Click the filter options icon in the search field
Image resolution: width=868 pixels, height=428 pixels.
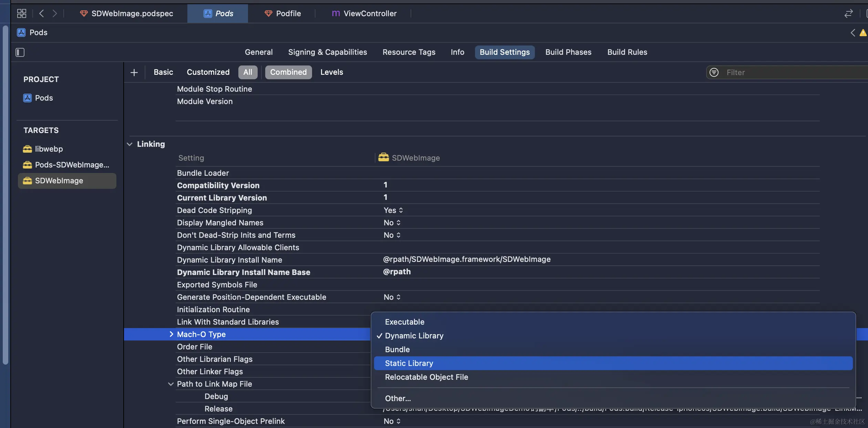[x=714, y=72]
